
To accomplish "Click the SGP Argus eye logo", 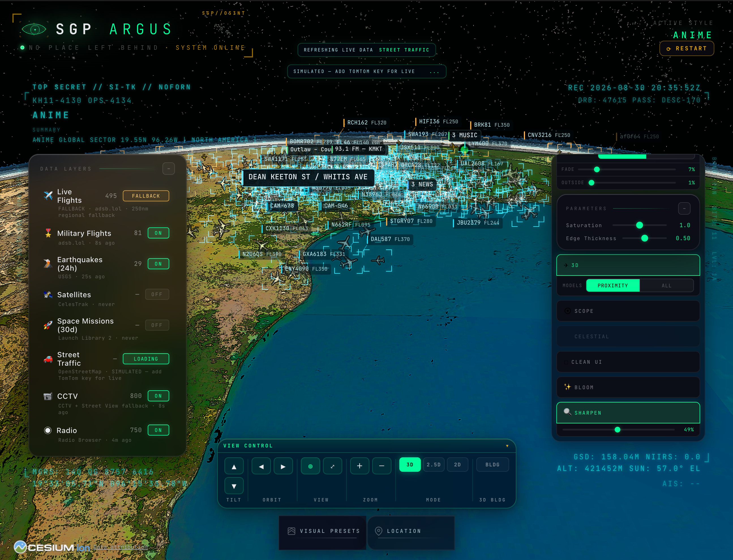I will (x=34, y=29).
